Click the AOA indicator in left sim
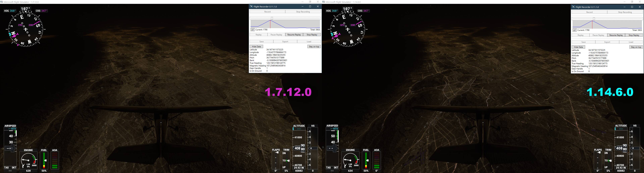 tap(55, 160)
